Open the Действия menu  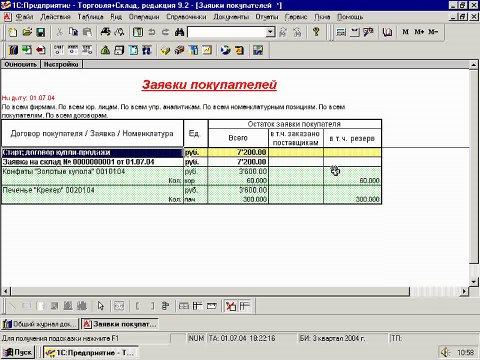(55, 17)
